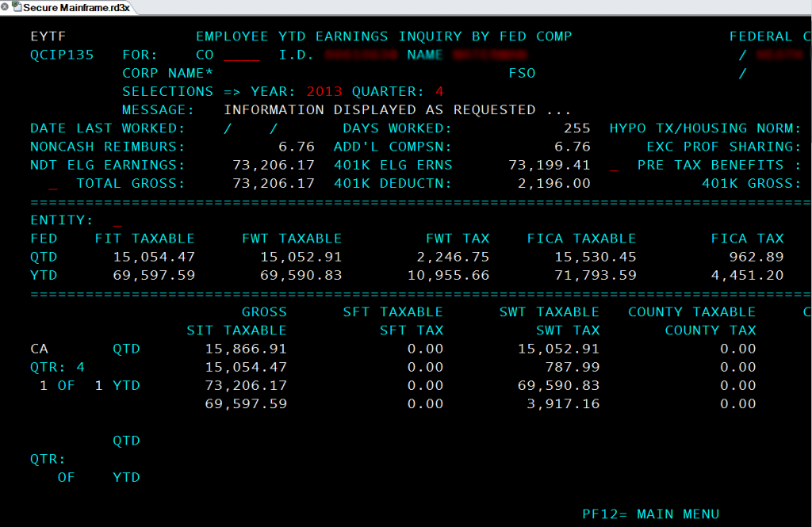Click the session document icon on the tab

click(x=16, y=6)
